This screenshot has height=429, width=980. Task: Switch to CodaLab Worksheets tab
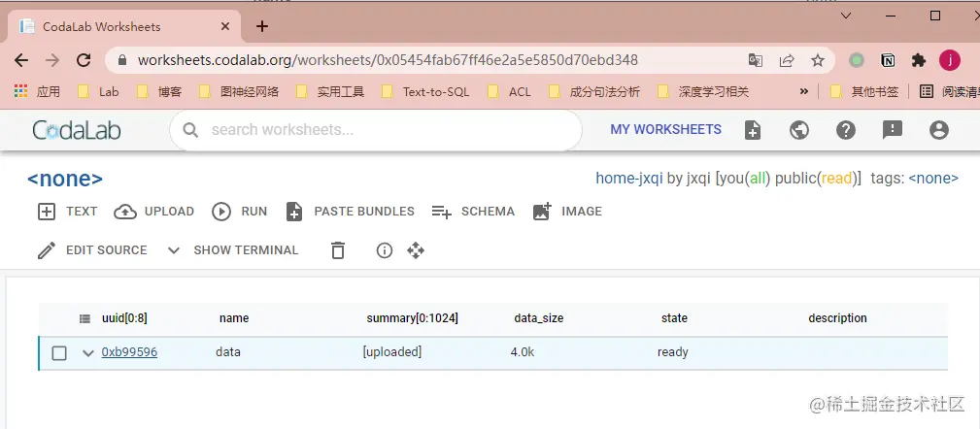[125, 26]
